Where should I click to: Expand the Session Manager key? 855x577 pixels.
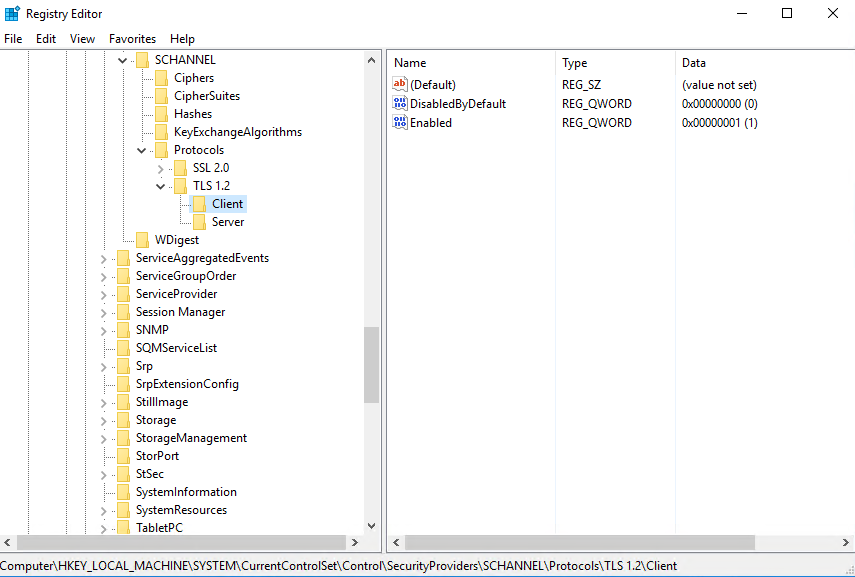pos(104,312)
